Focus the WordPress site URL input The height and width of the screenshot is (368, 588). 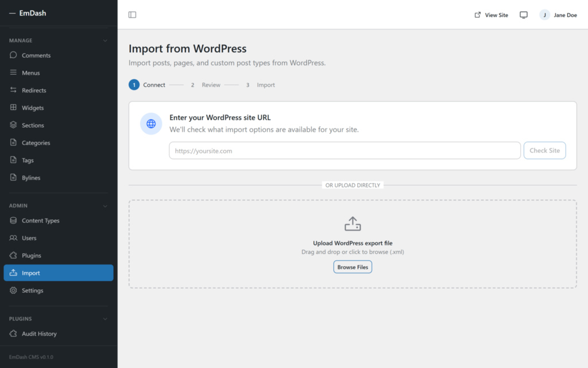[345, 151]
